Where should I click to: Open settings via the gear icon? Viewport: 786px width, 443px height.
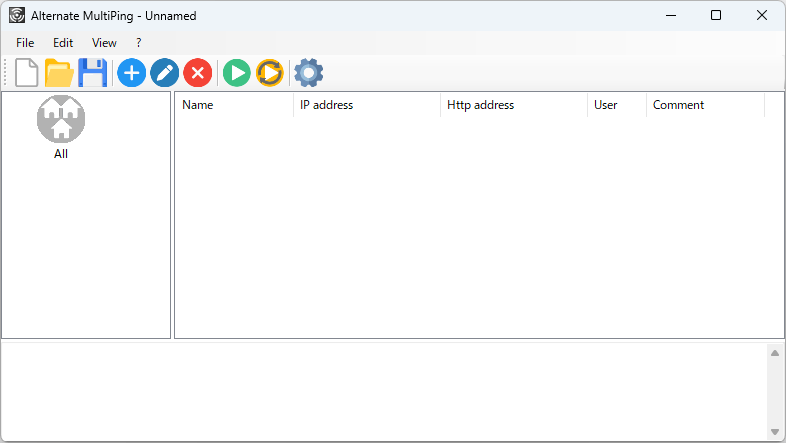point(308,73)
